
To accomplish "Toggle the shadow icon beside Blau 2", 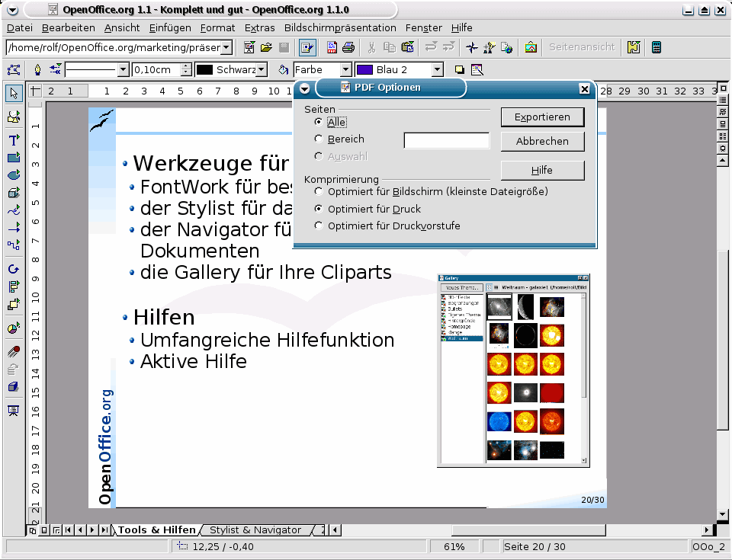I will point(460,70).
